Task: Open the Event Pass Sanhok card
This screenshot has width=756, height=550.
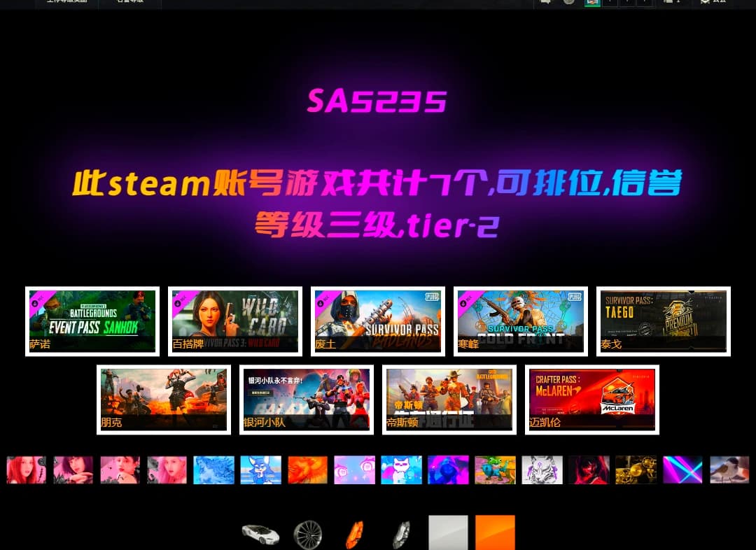Action: 92,321
